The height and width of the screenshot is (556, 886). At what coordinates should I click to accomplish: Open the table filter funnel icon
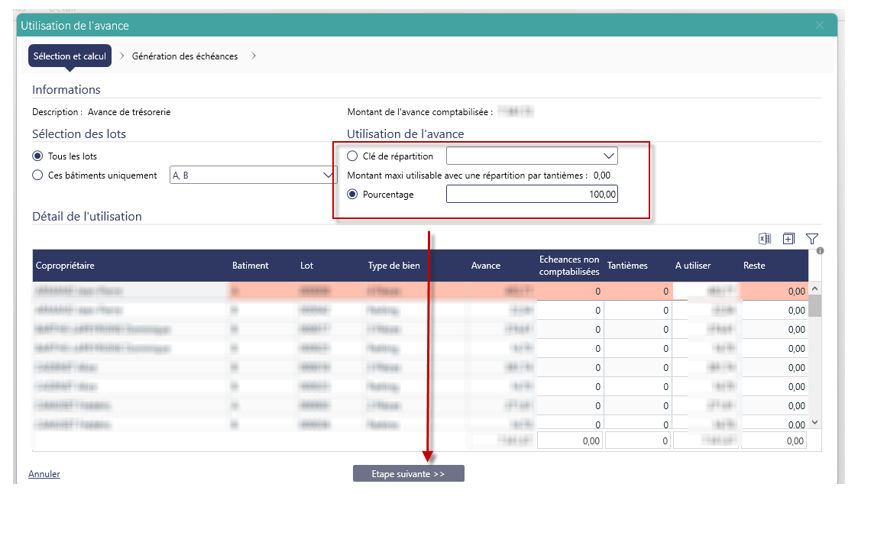pyautogui.click(x=812, y=239)
